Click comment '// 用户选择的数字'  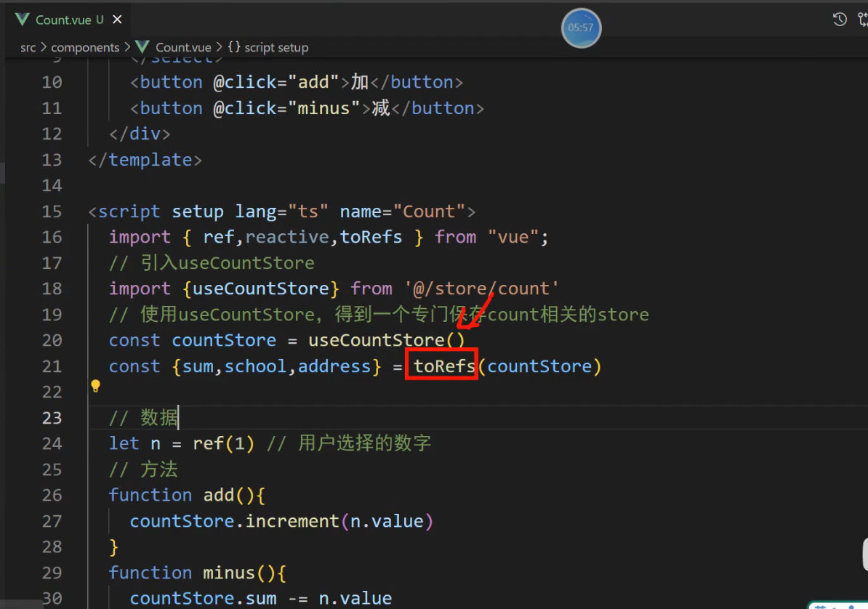coord(349,443)
